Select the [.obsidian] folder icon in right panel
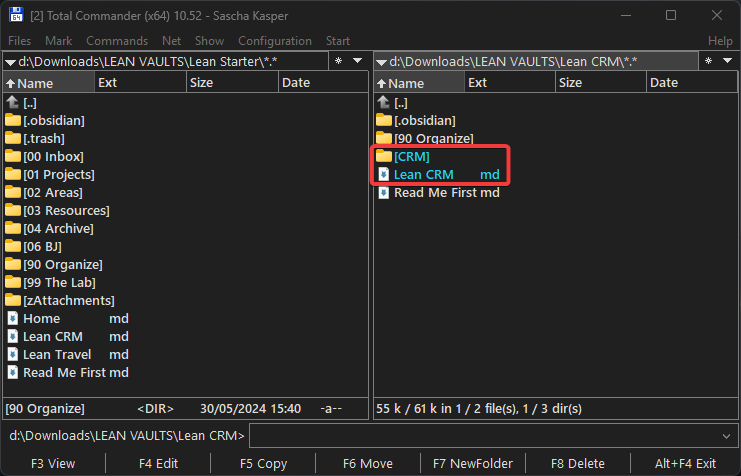The width and height of the screenshot is (741, 476). [x=384, y=120]
